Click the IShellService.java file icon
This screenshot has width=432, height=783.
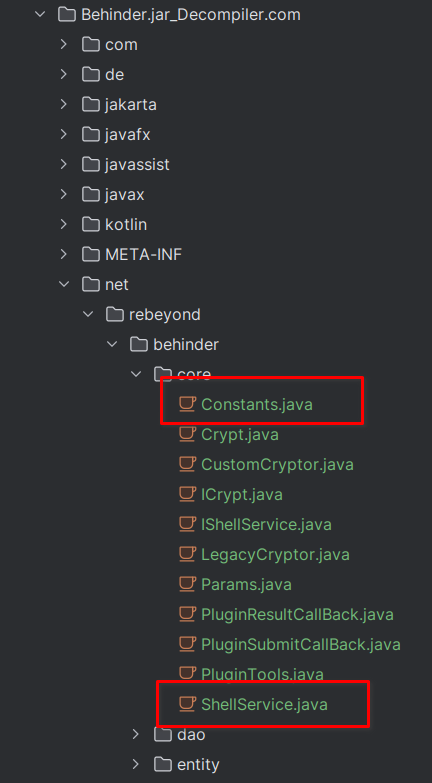187,524
